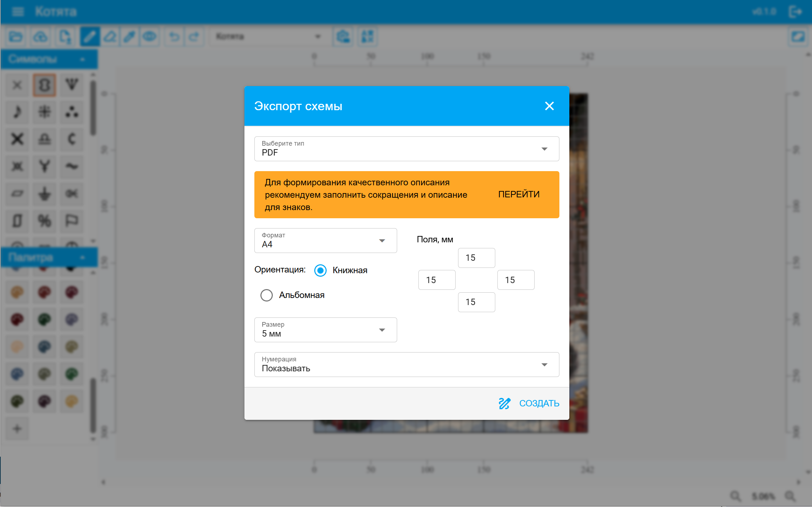This screenshot has width=812, height=507.
Task: Click the redo arrow icon
Action: coord(194,36)
